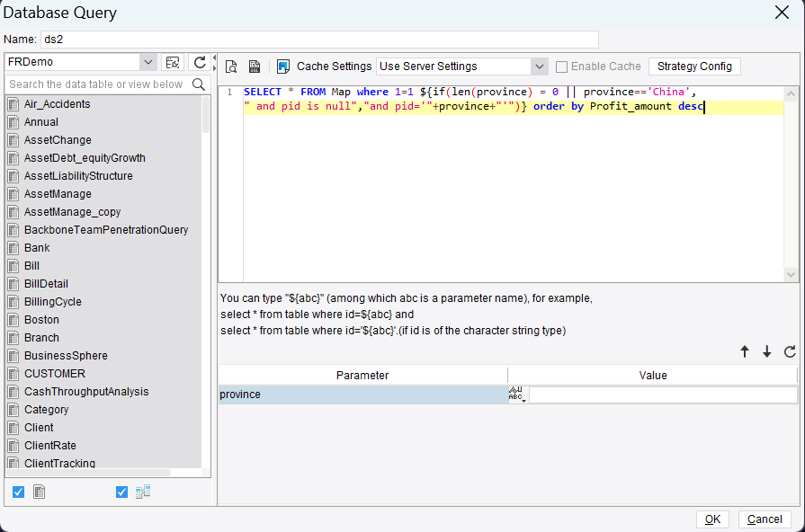Click the province value input cell

tap(663, 395)
